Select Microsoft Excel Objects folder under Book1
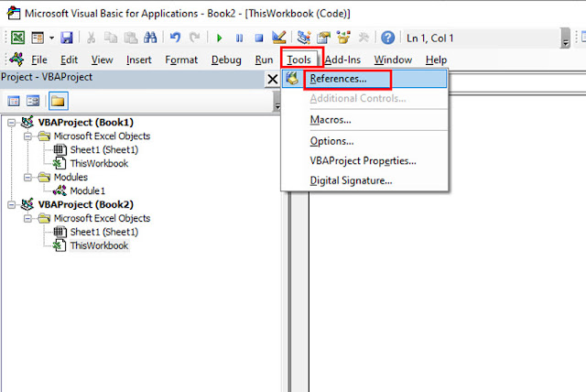Viewport: 586px width, 392px height. (102, 136)
